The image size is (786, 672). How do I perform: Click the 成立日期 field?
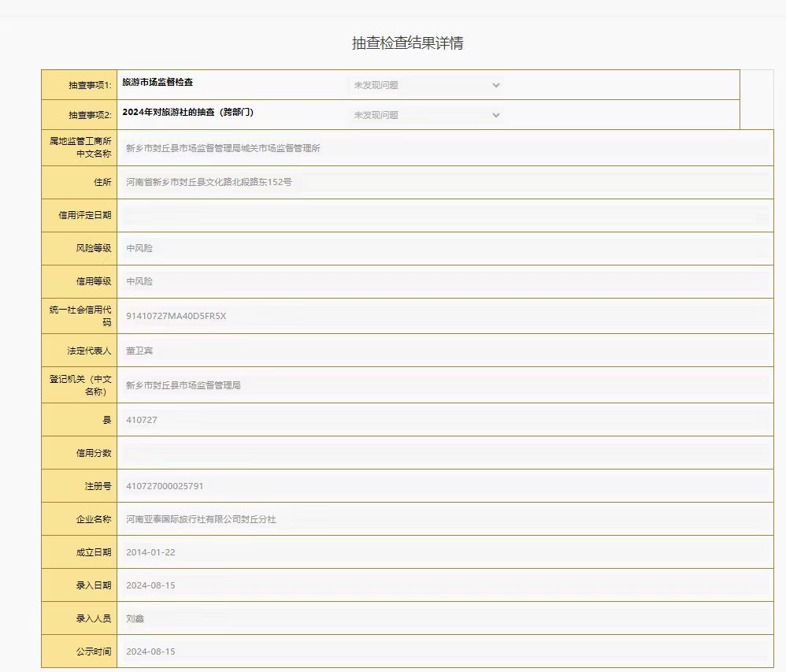tap(445, 552)
